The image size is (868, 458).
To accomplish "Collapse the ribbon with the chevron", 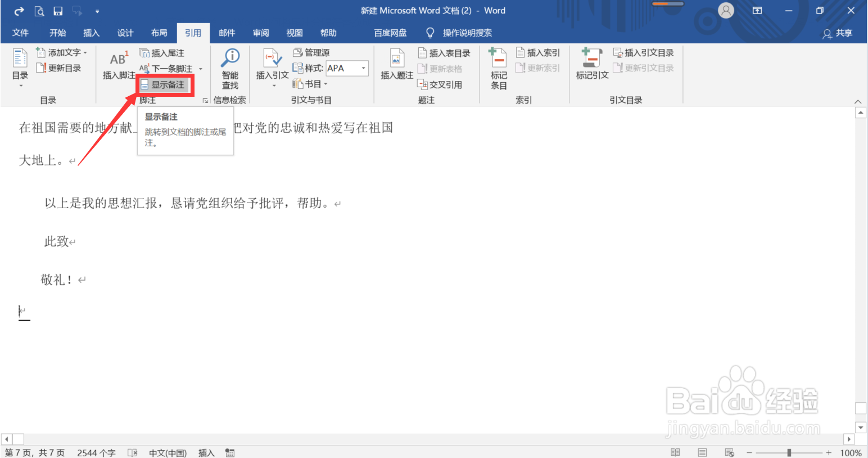I will 858,101.
